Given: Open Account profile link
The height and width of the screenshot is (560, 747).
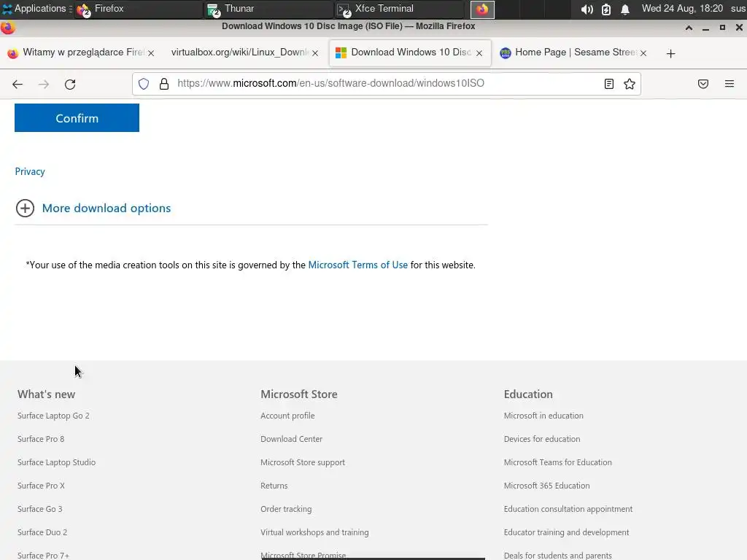Looking at the screenshot, I should (287, 416).
